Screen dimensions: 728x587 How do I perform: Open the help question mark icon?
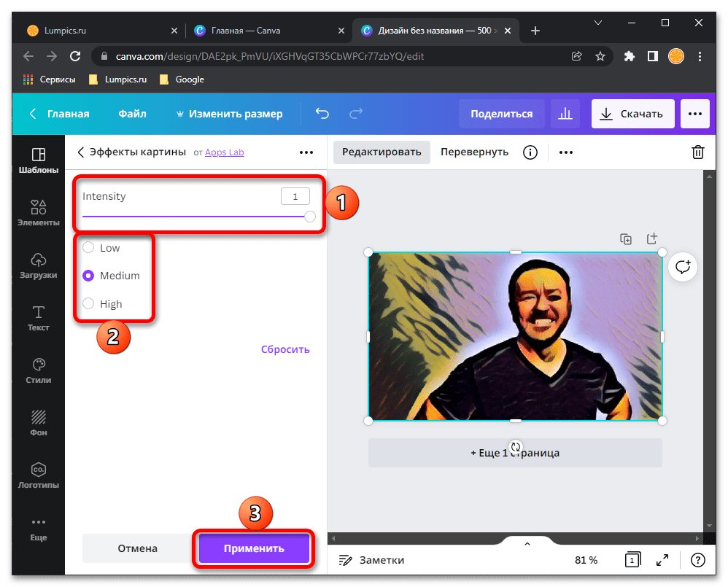(698, 560)
